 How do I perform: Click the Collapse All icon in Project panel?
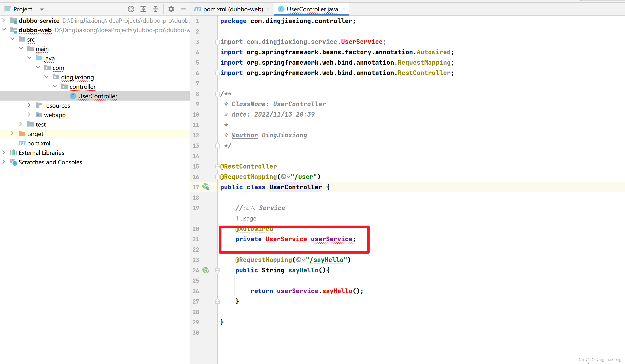point(156,9)
